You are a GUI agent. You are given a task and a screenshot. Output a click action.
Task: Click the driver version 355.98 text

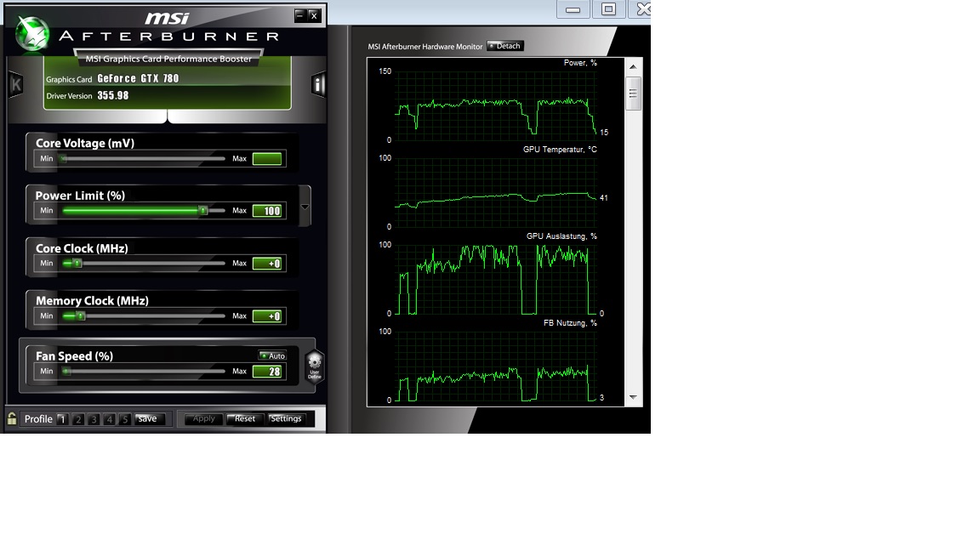pos(113,95)
